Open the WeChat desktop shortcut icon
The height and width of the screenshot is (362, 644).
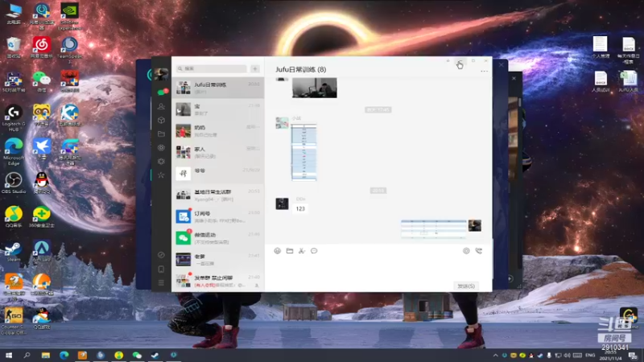coord(42,81)
